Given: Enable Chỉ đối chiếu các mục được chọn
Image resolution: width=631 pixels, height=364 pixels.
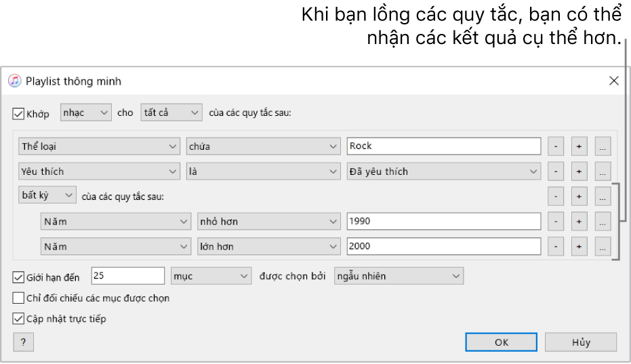Looking at the screenshot, I should (x=18, y=298).
